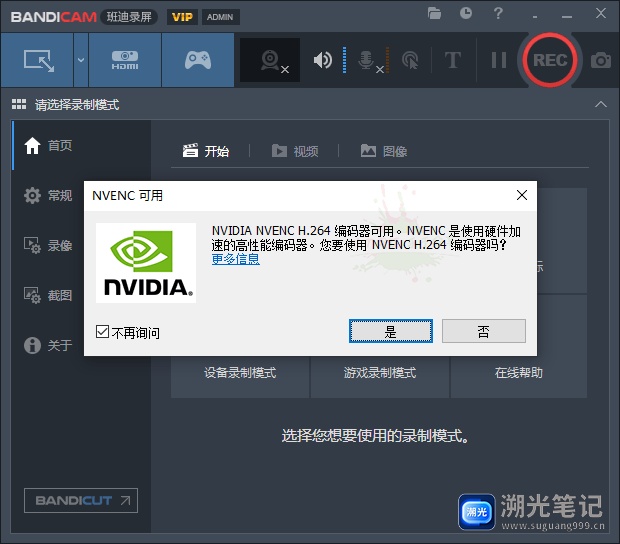Viewport: 620px width, 544px height.
Task: Minimize the Bandicam window
Action: pos(567,17)
